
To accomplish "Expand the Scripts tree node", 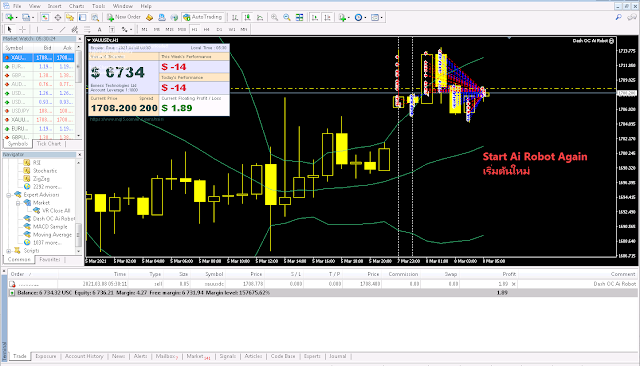I will tap(9, 251).
